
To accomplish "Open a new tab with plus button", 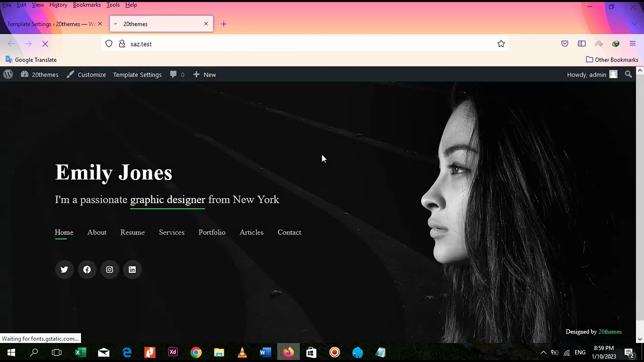I will 224,24.
